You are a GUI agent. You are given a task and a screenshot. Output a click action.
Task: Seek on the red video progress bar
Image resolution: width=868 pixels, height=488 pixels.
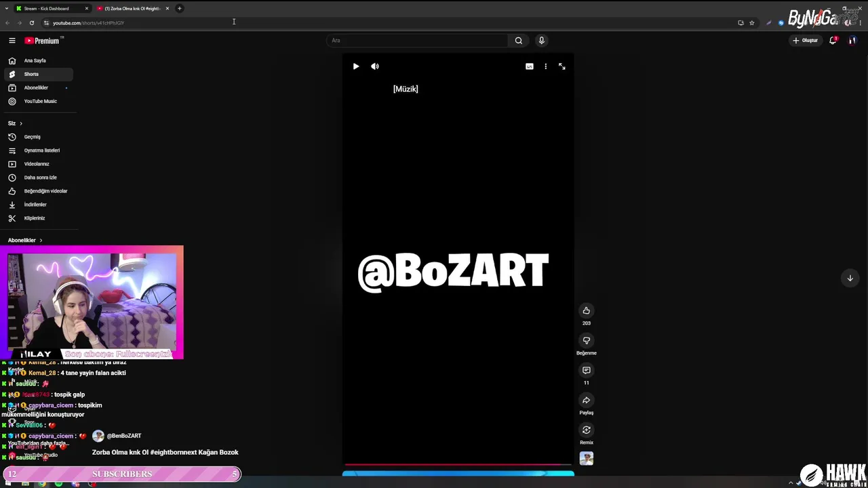click(x=458, y=465)
